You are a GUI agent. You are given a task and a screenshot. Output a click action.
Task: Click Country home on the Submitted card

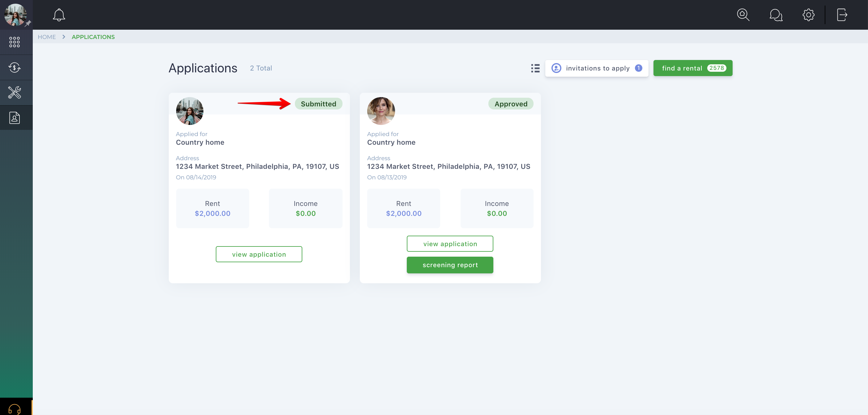pos(200,142)
